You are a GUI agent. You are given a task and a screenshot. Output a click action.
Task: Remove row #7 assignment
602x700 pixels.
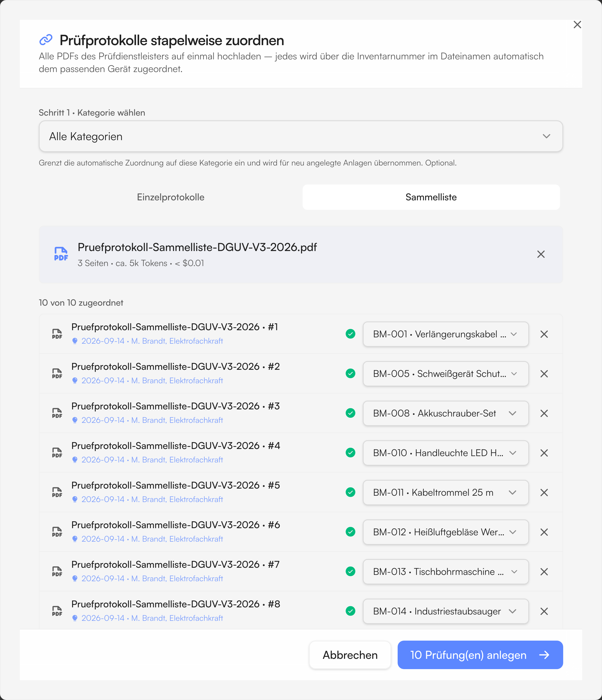[544, 572]
